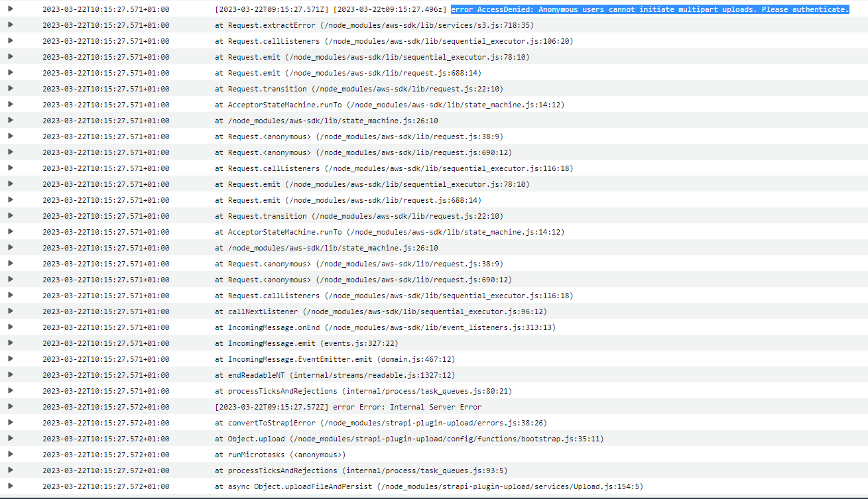Expand the first AcceptorStateMachine.runTo row

(9, 105)
